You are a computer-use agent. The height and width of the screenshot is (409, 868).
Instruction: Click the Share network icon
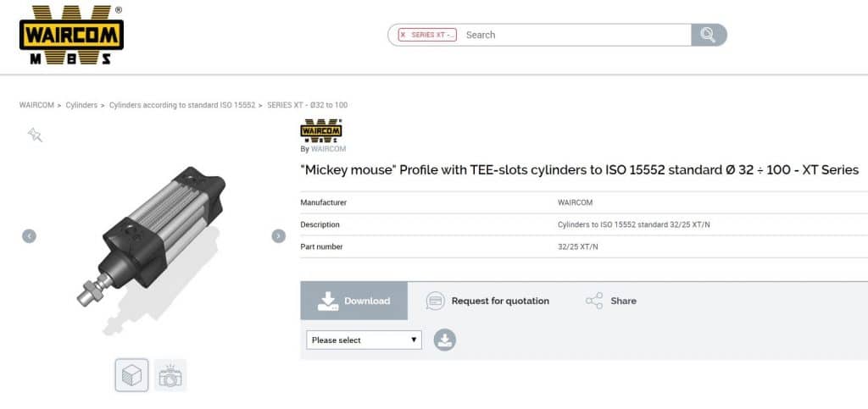click(x=594, y=301)
